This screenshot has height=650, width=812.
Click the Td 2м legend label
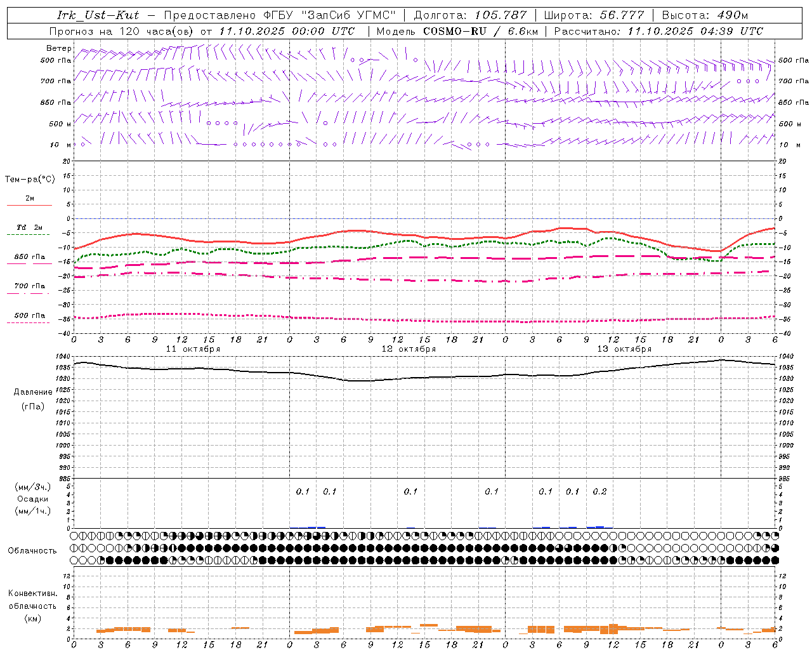[29, 227]
